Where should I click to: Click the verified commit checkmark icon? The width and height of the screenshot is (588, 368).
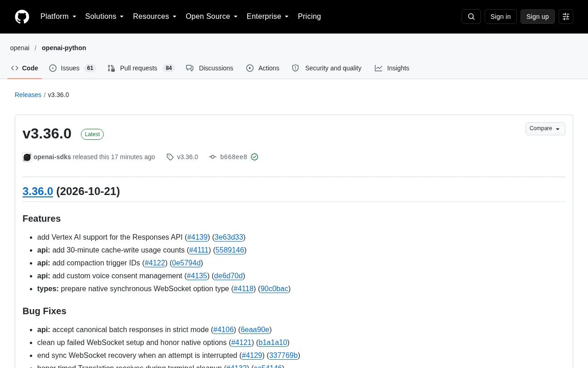coord(254,157)
